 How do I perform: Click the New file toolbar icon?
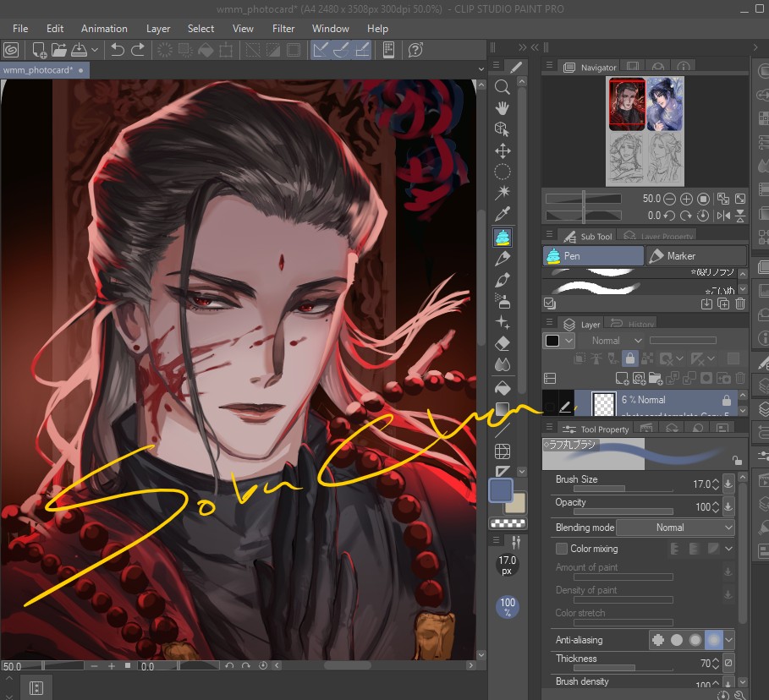pyautogui.click(x=39, y=50)
